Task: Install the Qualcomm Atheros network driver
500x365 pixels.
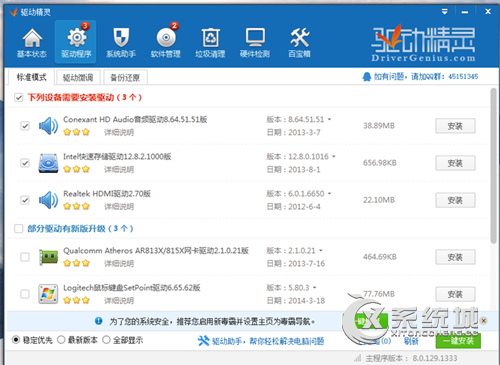Action: point(455,257)
